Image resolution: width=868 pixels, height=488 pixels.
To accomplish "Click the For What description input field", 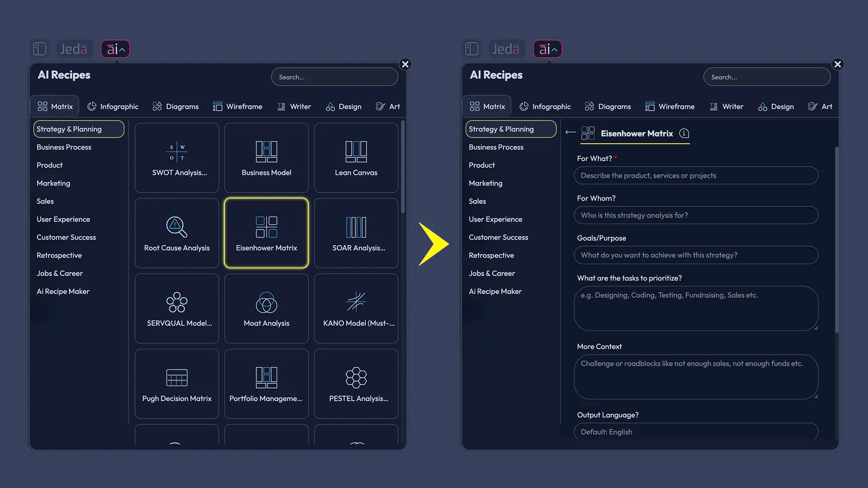I will 696,175.
